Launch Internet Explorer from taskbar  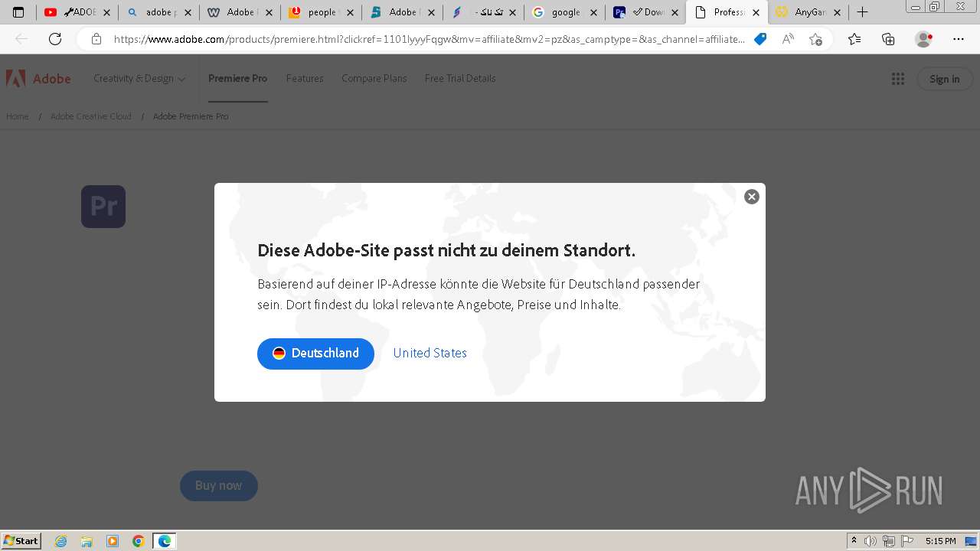pos(61,541)
